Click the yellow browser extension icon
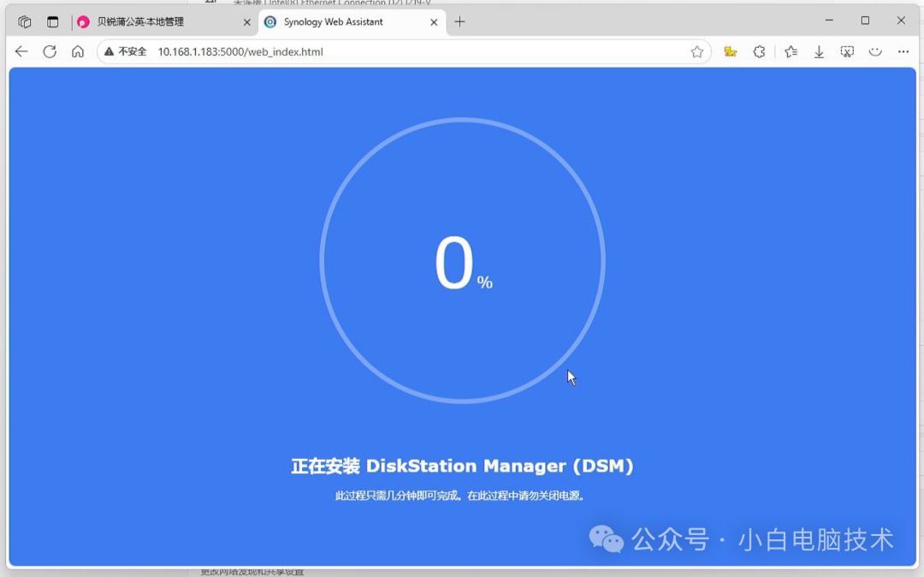The image size is (924, 577). point(729,51)
